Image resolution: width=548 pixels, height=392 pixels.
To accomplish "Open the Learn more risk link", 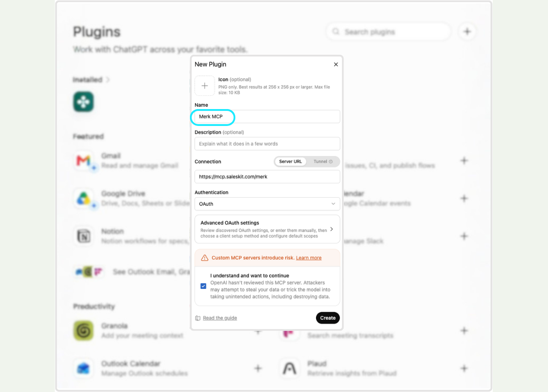I will [x=309, y=258].
